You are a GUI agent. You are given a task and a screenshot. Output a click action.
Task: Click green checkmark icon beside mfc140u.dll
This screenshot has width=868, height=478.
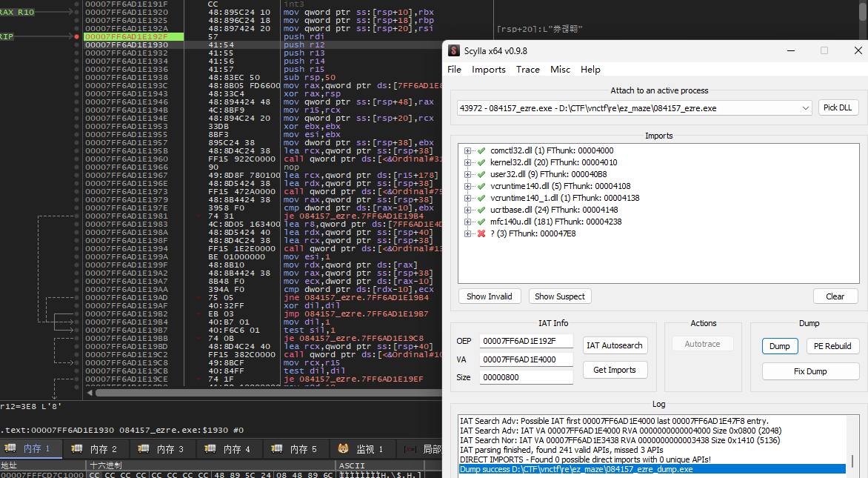[481, 222]
